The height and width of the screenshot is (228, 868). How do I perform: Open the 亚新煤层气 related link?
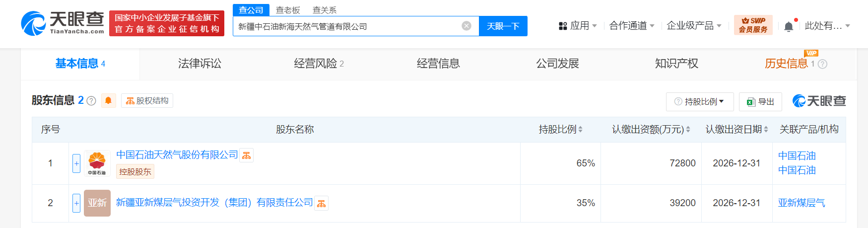pyautogui.click(x=801, y=203)
